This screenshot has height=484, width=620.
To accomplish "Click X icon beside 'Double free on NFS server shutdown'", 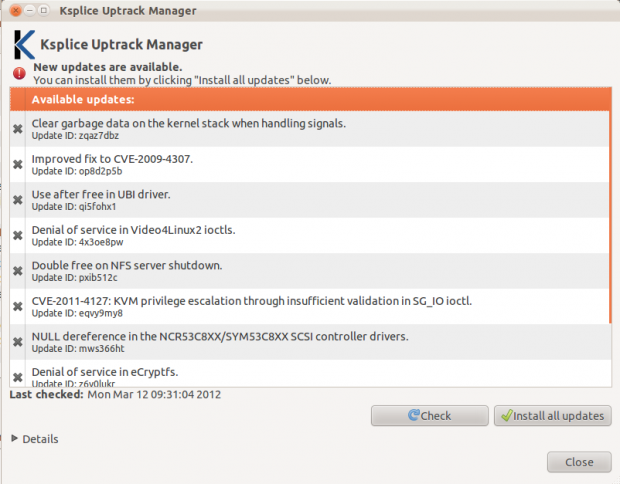I will pyautogui.click(x=17, y=271).
